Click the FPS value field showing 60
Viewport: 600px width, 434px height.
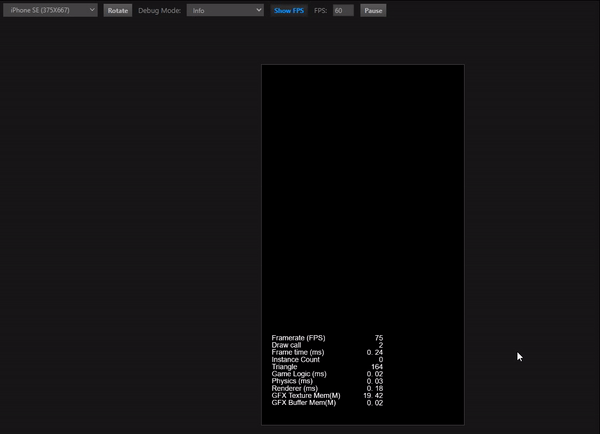tap(343, 11)
